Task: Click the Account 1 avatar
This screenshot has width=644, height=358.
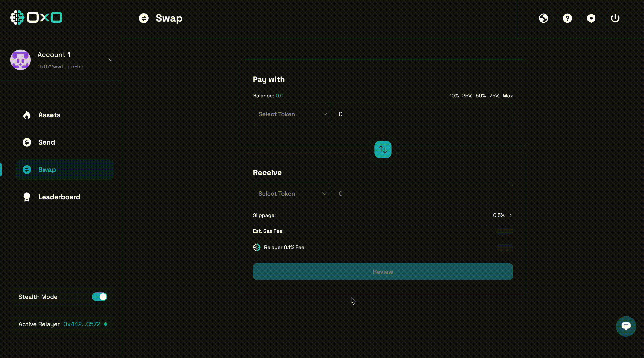Action: (x=20, y=60)
